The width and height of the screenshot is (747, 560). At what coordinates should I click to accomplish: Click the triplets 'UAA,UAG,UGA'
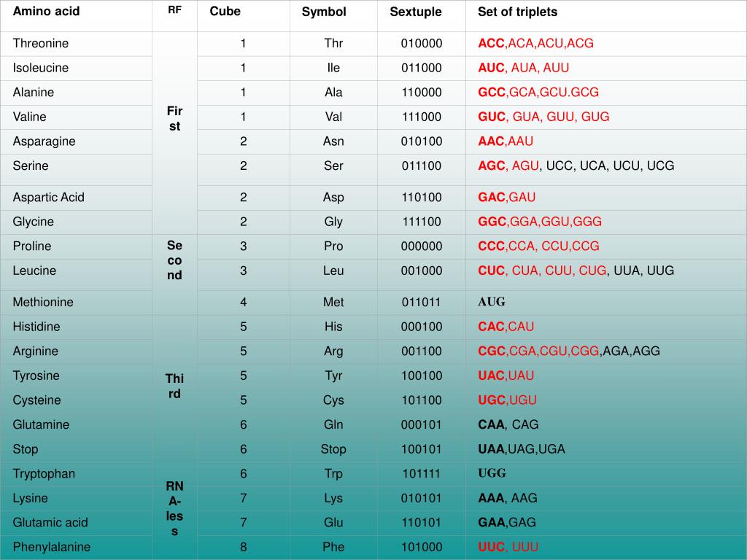pyautogui.click(x=522, y=449)
